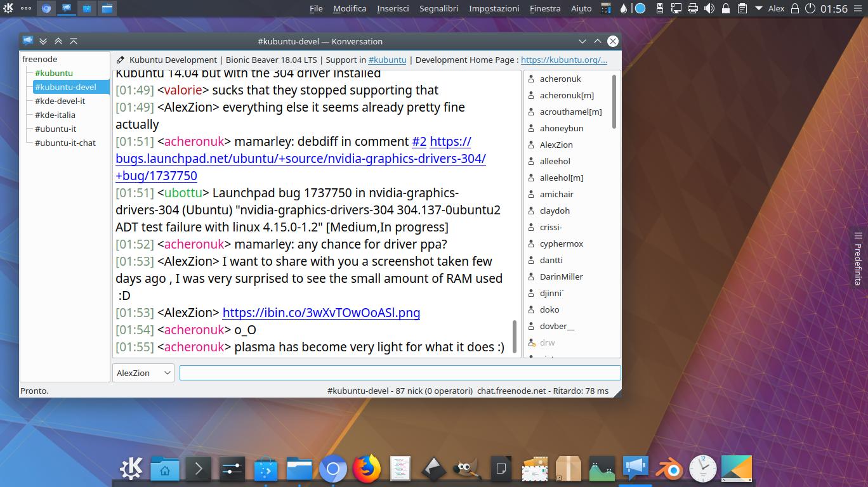868x487 pixels.
Task: Open home folder icon in dock
Action: click(x=164, y=469)
